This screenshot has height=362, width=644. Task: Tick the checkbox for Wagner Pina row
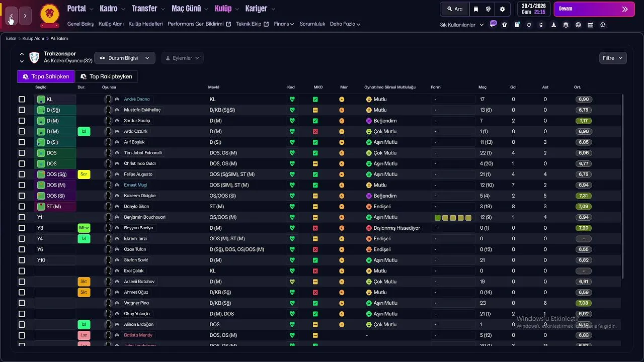click(22, 303)
